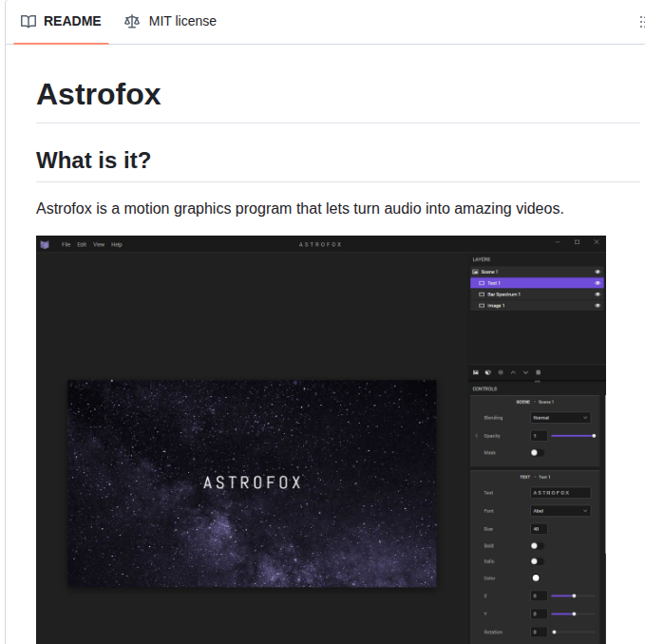Click the Rotation slider

click(573, 632)
